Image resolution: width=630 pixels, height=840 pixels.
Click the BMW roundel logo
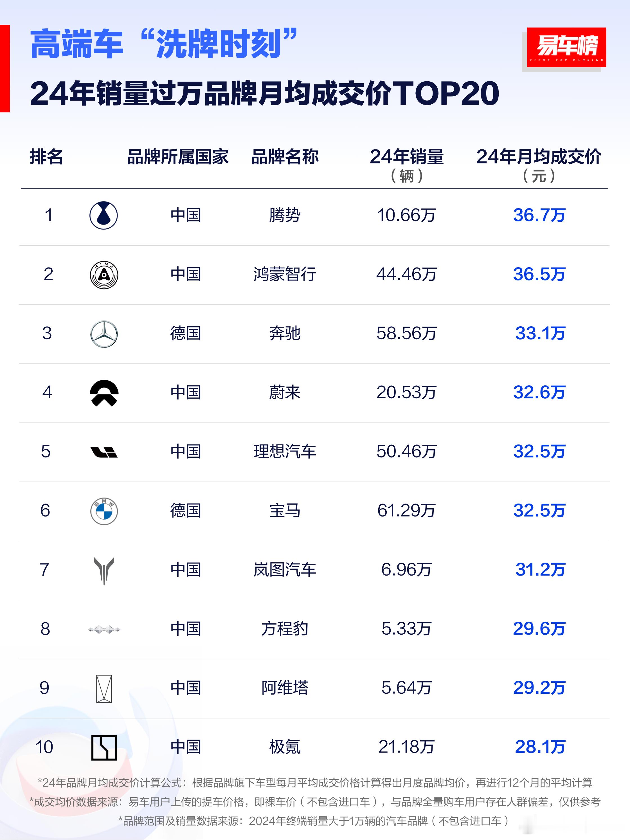104,511
